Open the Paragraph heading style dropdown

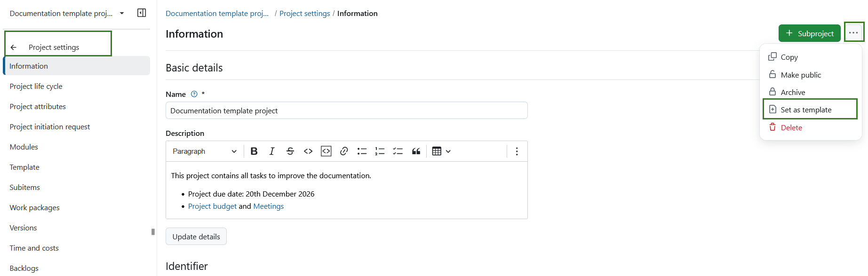click(x=205, y=151)
